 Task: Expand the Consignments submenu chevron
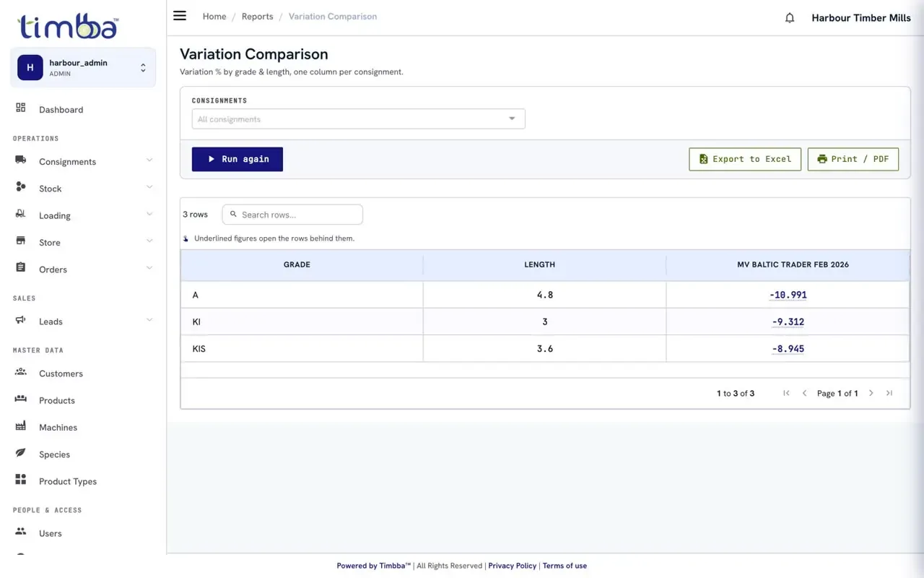point(149,160)
